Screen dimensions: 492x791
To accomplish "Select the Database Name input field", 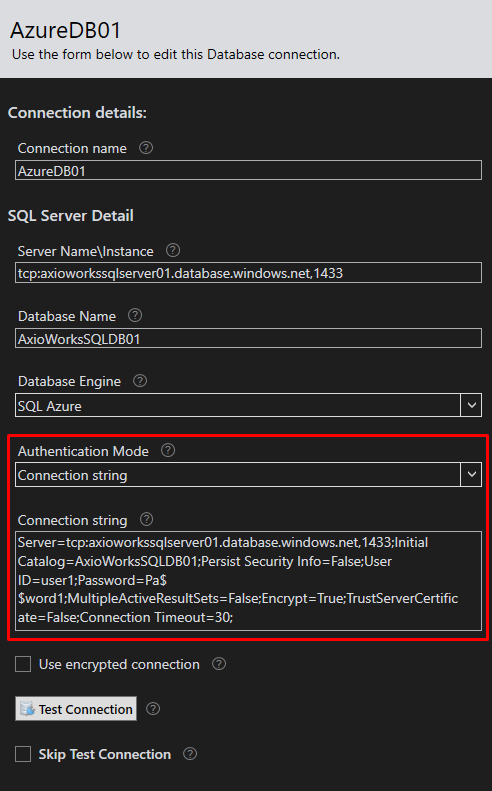I will [248, 338].
